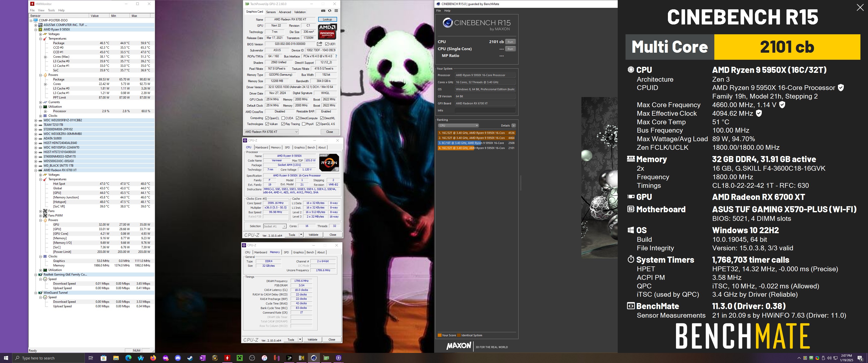Toggle the DirectCompute checkbox
Image resolution: width=868 pixels, height=363 pixels.
coord(297,118)
